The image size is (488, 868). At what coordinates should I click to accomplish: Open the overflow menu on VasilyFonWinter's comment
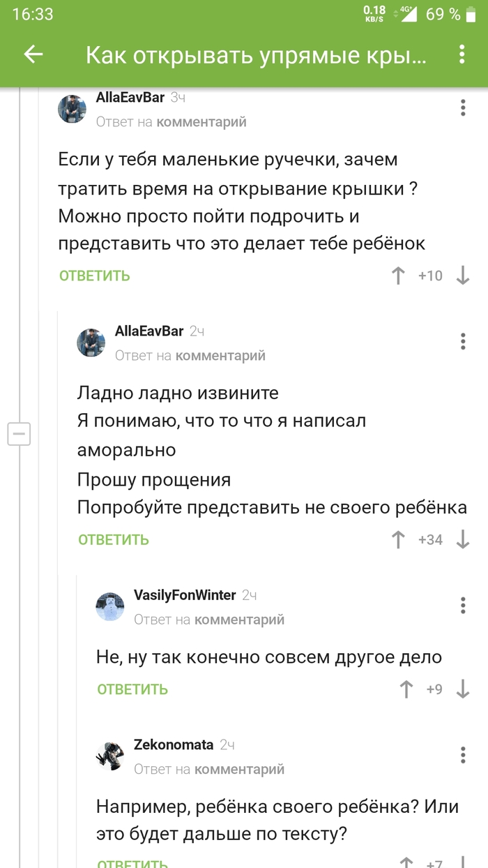point(462,605)
